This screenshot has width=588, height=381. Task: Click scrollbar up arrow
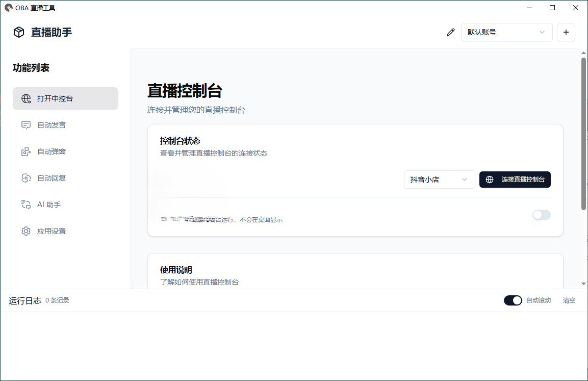583,53
